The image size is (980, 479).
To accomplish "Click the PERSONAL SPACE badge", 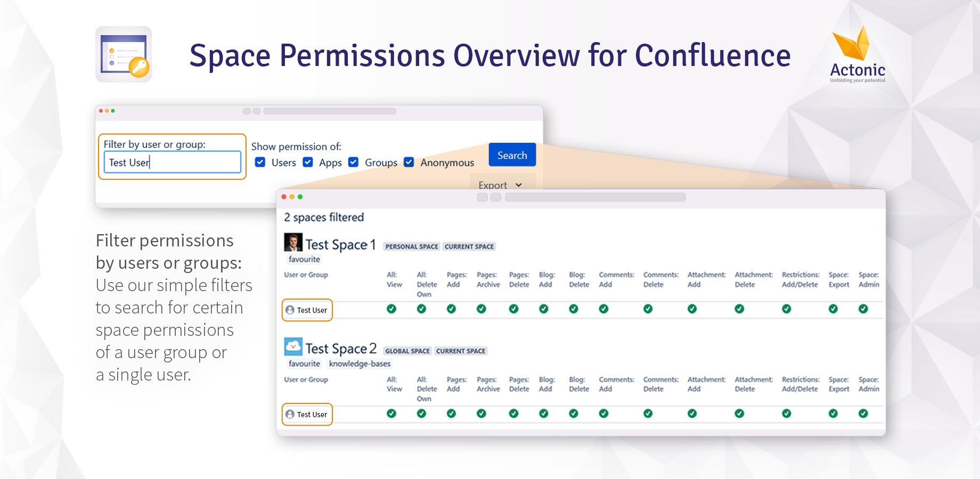I will point(412,246).
